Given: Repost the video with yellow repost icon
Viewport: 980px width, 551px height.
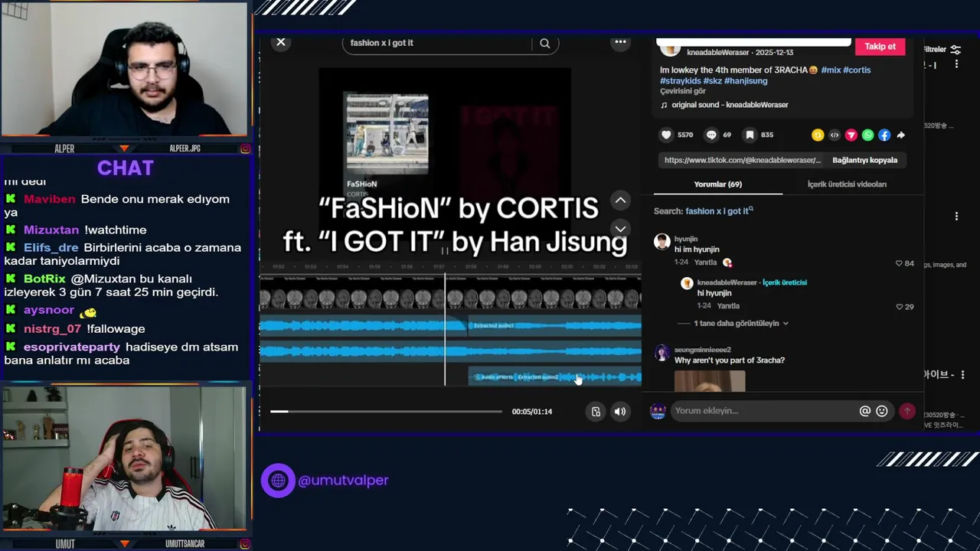Looking at the screenshot, I should (x=818, y=135).
